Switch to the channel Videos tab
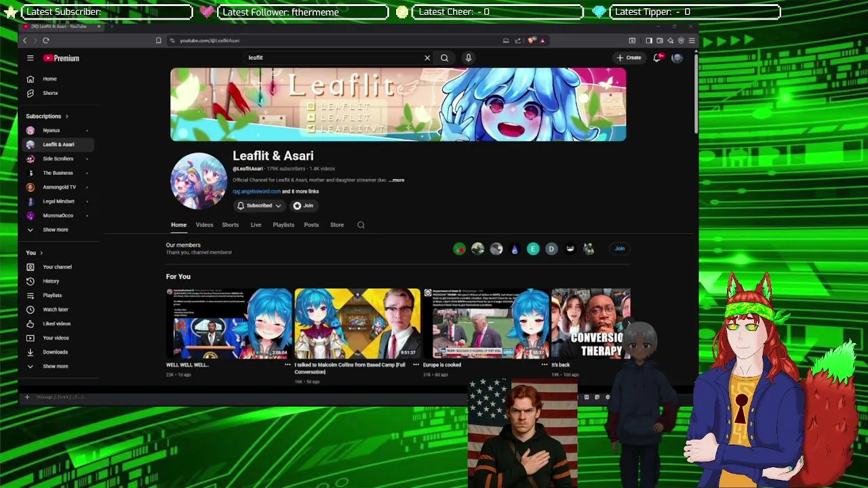 [x=204, y=225]
